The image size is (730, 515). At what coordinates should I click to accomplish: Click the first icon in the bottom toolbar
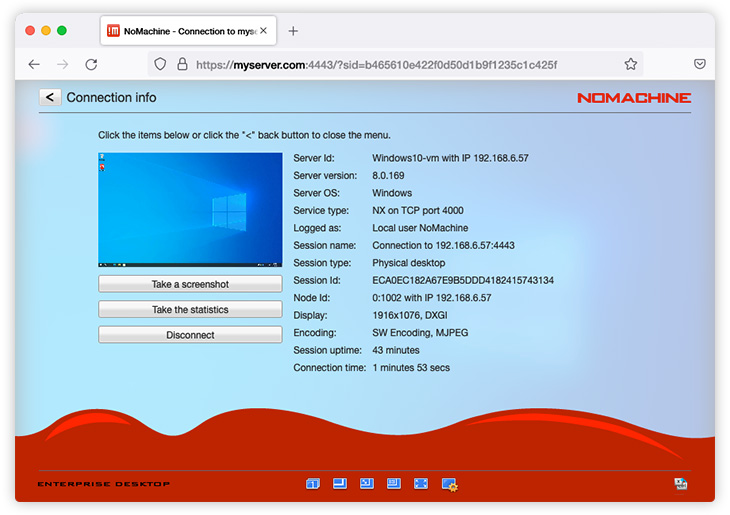coord(313,484)
